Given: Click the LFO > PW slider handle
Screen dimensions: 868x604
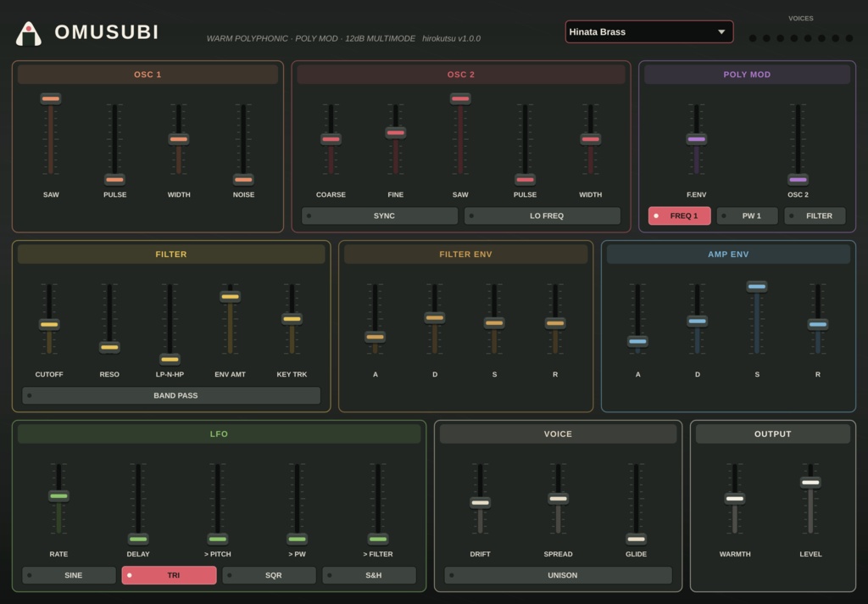Looking at the screenshot, I should tap(297, 539).
